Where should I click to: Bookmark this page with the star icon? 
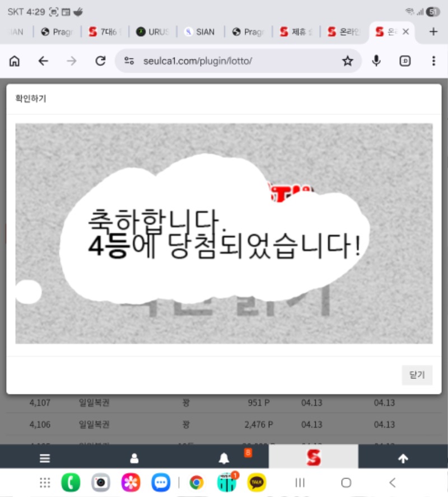tap(348, 61)
